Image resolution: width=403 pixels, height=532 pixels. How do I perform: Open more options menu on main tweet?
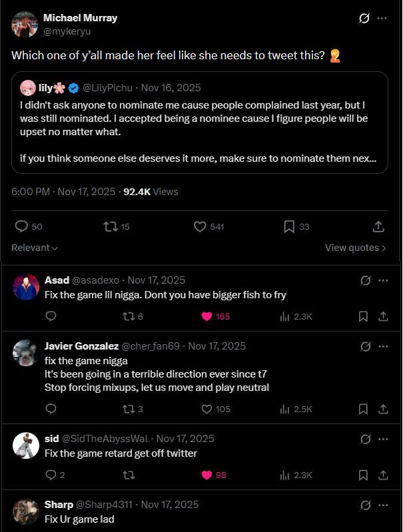(x=382, y=19)
